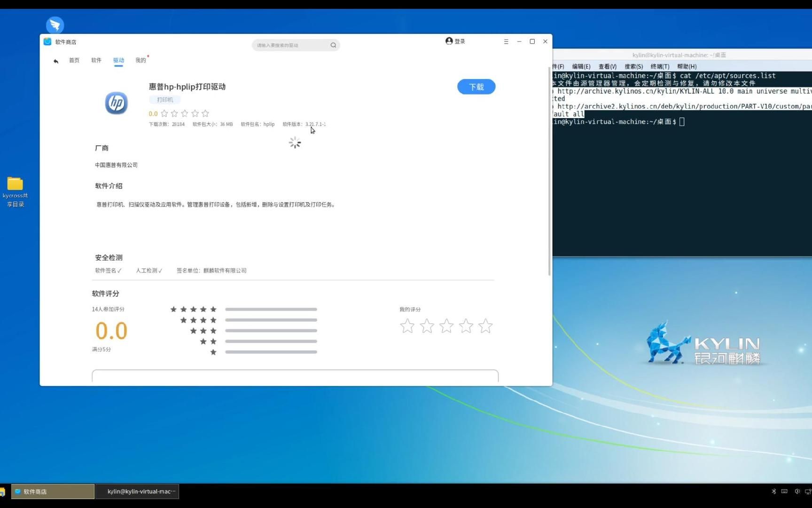Image resolution: width=812 pixels, height=508 pixels.
Task: Open 编辑(E) menu in terminal window
Action: tap(581, 66)
